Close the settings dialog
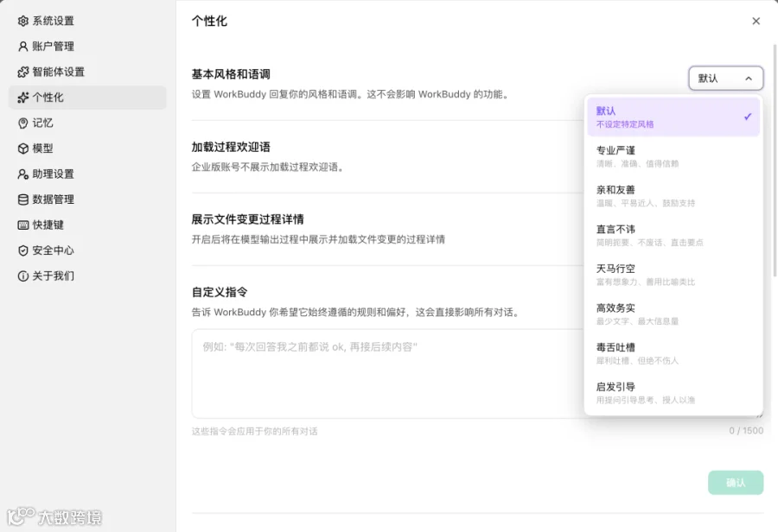Image resolution: width=778 pixels, height=532 pixels. click(x=756, y=21)
